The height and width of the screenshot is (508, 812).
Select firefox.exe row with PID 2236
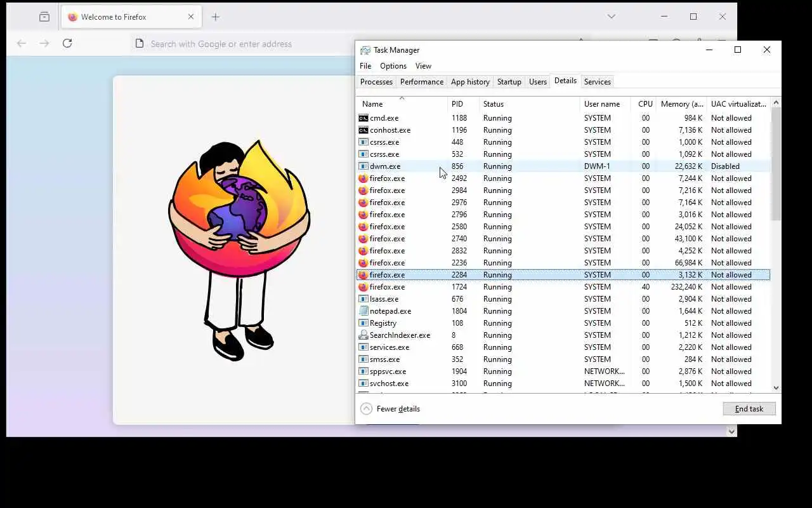[563, 263]
